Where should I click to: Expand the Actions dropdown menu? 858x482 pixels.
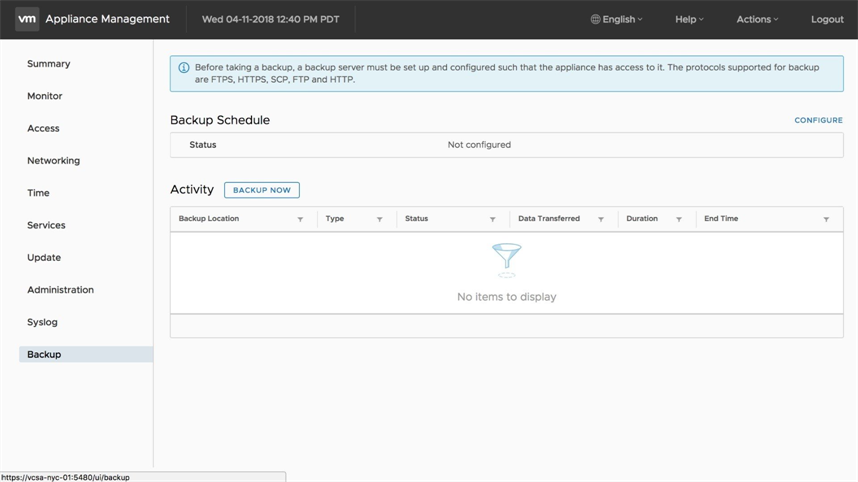757,19
